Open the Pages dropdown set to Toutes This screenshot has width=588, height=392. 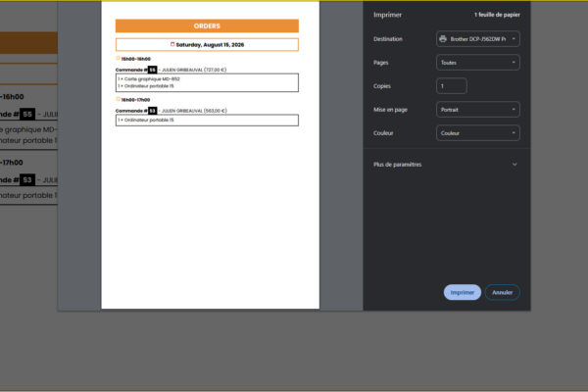478,63
